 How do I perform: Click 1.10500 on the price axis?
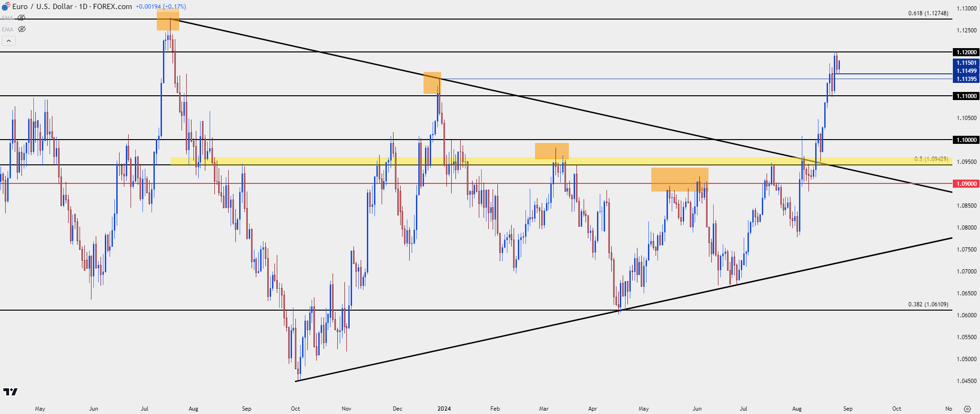click(x=967, y=118)
